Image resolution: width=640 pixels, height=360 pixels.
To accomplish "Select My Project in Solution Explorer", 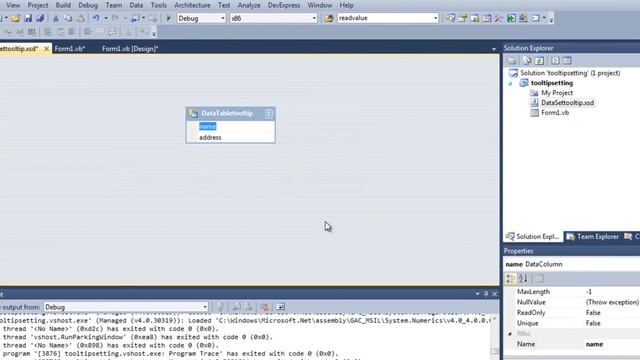I will tap(557, 93).
